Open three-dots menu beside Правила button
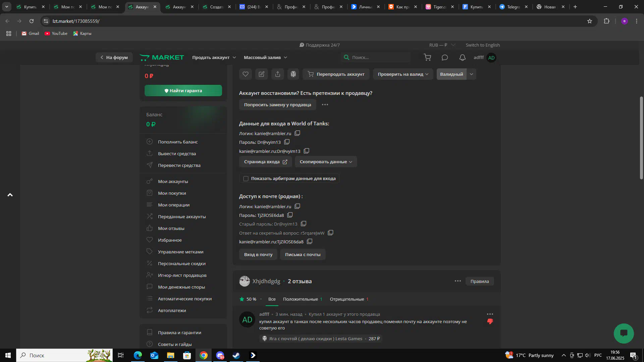644x362 pixels. tap(458, 281)
